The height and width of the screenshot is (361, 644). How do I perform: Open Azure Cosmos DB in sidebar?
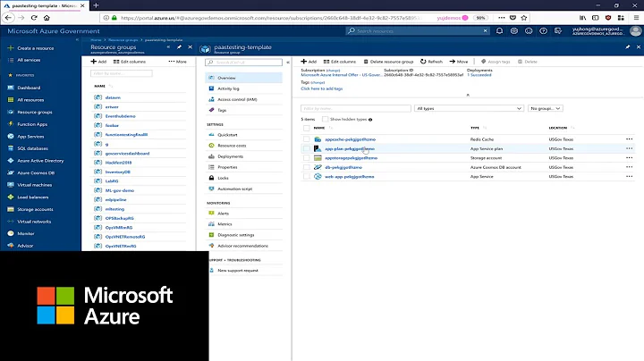coord(36,172)
